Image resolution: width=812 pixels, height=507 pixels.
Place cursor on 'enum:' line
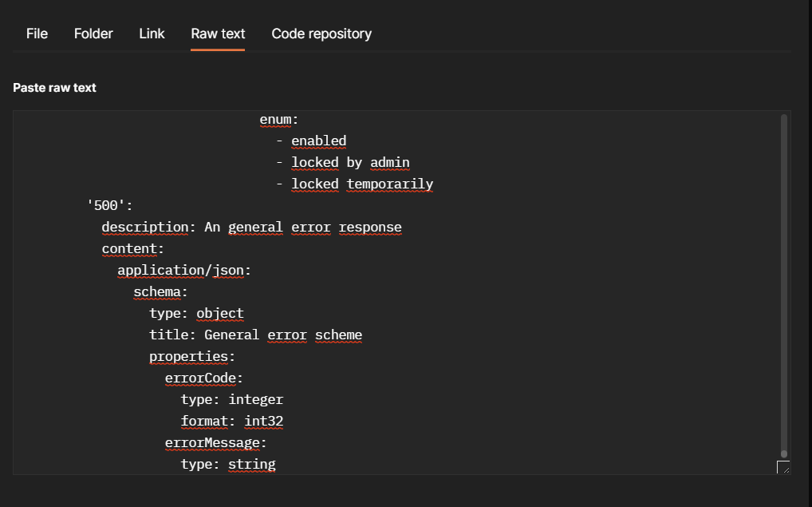pyautogui.click(x=278, y=120)
